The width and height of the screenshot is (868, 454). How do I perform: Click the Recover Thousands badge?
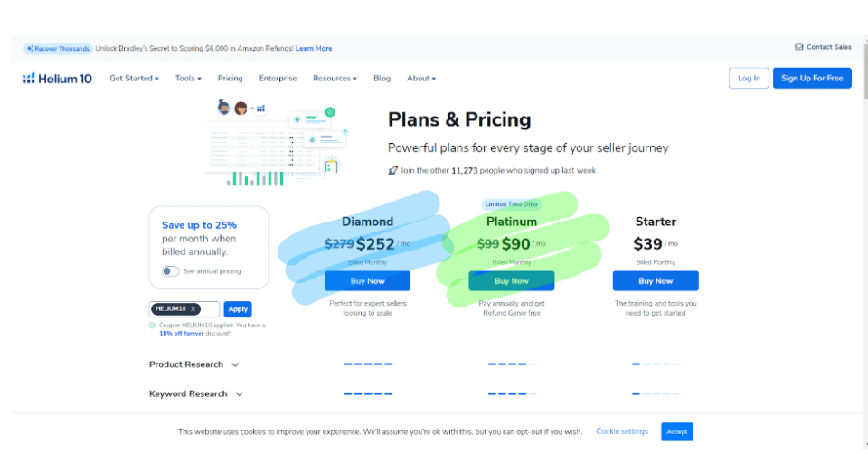click(58, 48)
